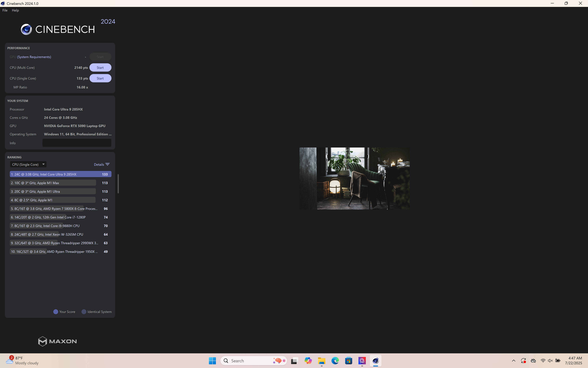The height and width of the screenshot is (368, 588).
Task: Click the Details ranking link
Action: click(99, 165)
